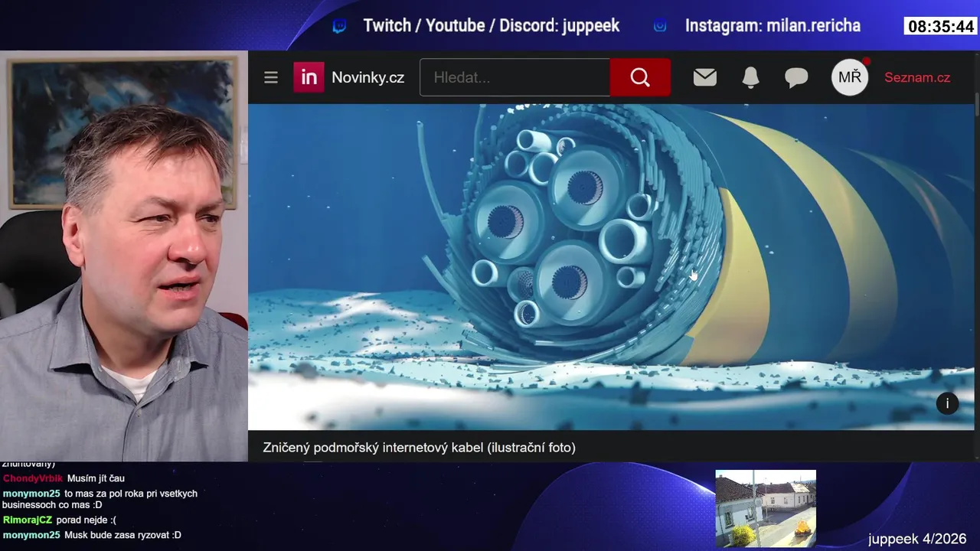Click chat message 'Musk bude zasa ryzovat :D'

(x=122, y=535)
